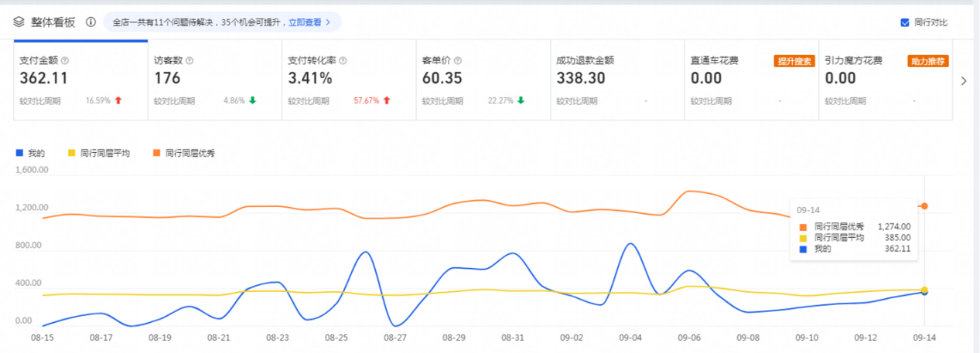980x353 pixels.
Task: Click the 提升搜索 button
Action: (x=794, y=61)
